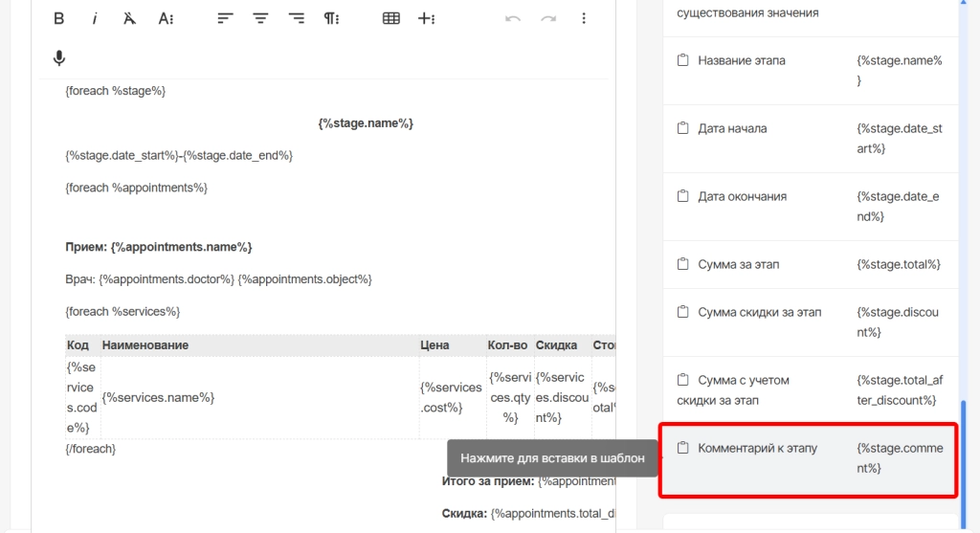Open insert more options menu
The width and height of the screenshot is (980, 533).
click(x=427, y=18)
